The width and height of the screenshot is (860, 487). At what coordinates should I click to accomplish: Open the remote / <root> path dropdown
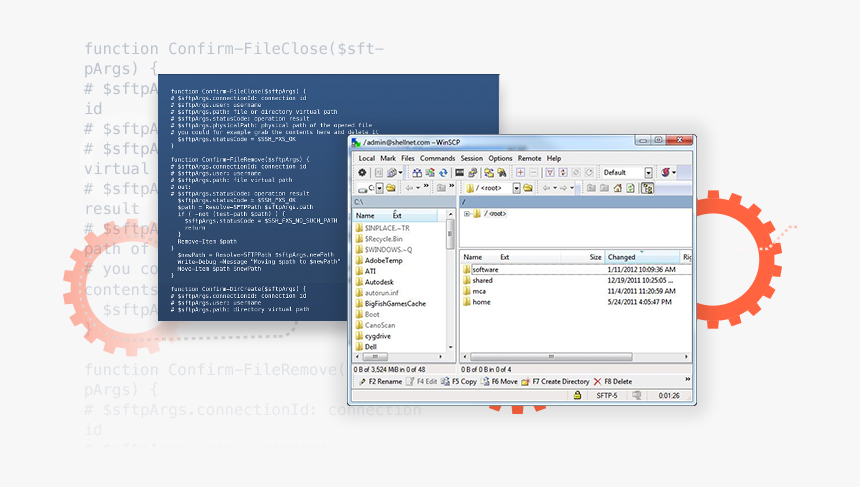coord(516,188)
